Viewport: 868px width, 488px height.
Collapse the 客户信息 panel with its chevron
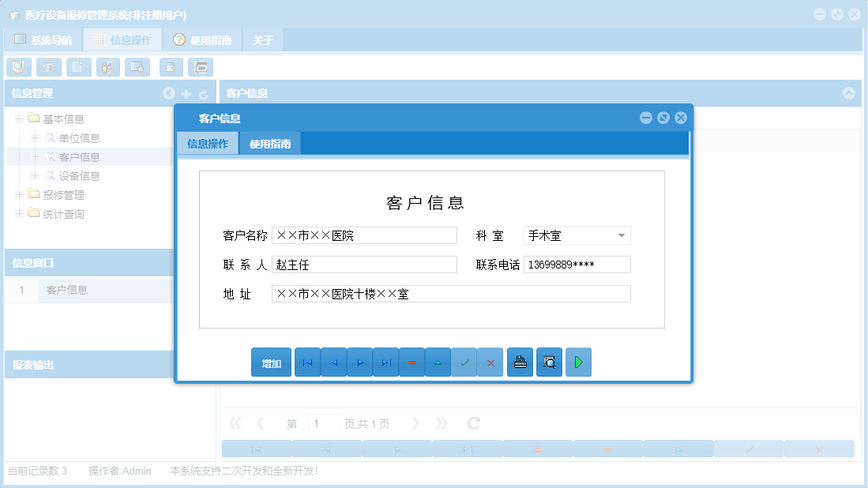coord(850,92)
